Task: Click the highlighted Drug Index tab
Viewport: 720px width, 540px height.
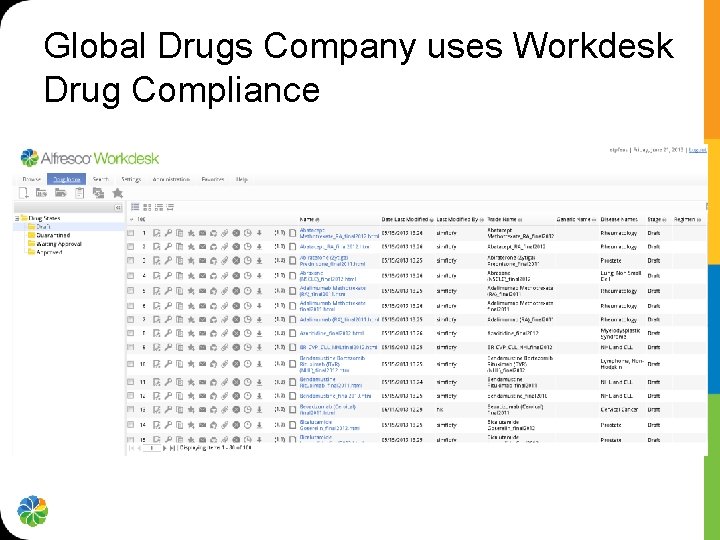Action: 67,180
